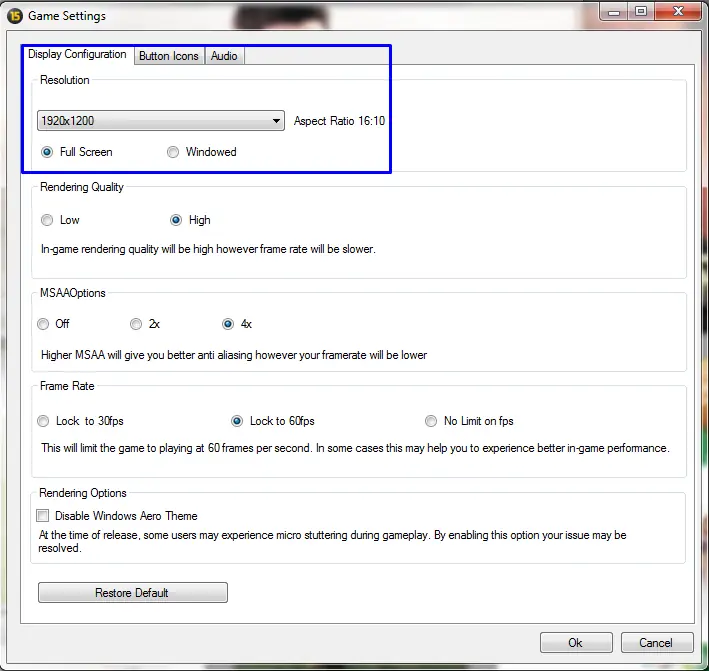Open the resolution dropdown showing 1920x1200

[161, 121]
